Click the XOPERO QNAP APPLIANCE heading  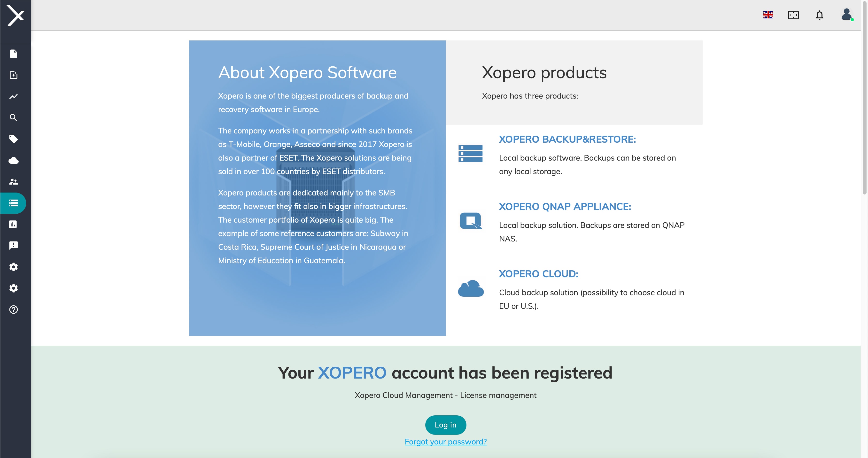click(565, 207)
